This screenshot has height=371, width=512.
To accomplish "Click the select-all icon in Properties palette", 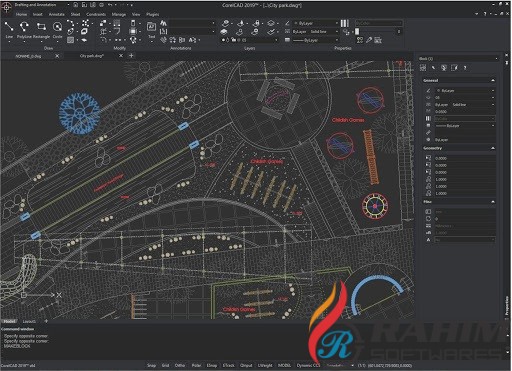I will point(423,68).
